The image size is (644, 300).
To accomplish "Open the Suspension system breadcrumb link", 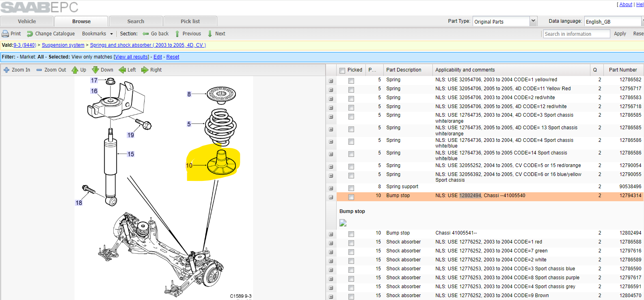I will (63, 45).
